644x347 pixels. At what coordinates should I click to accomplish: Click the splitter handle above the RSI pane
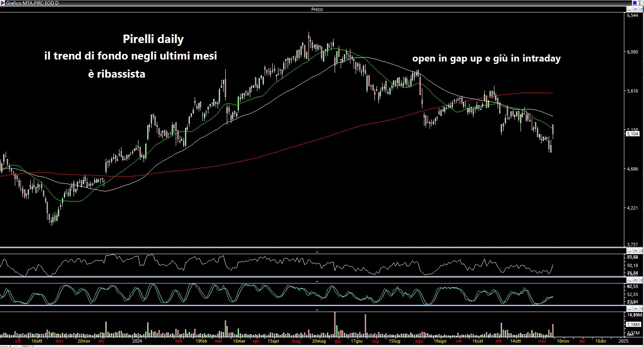click(317, 252)
